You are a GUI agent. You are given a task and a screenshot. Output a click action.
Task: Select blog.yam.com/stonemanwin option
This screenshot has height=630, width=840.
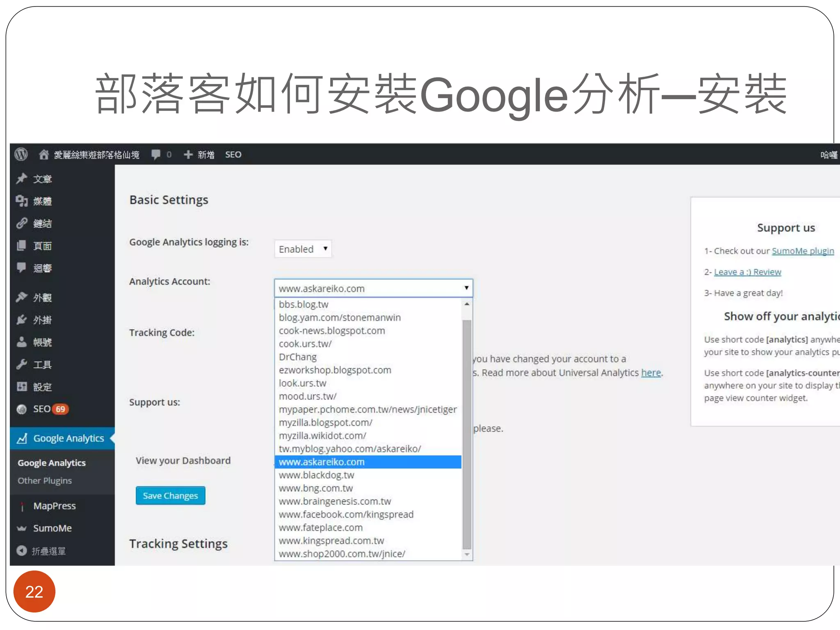coord(368,317)
